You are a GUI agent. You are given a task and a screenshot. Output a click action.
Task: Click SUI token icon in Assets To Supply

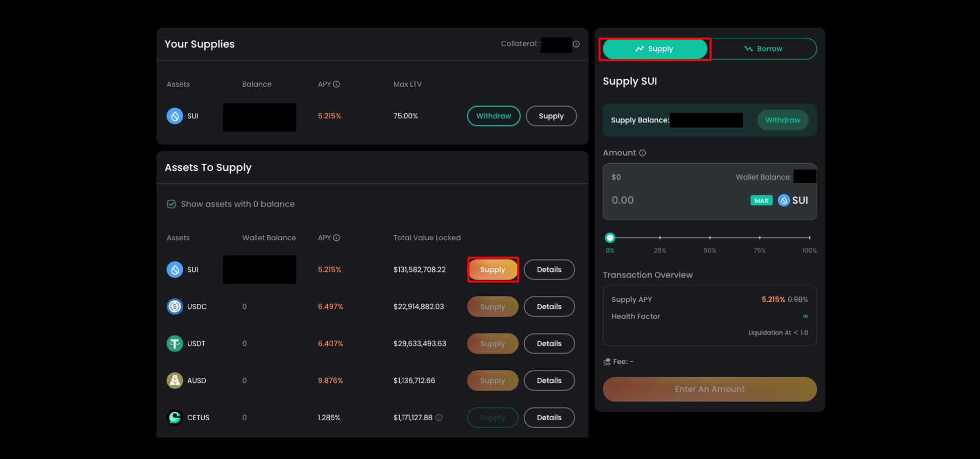175,269
